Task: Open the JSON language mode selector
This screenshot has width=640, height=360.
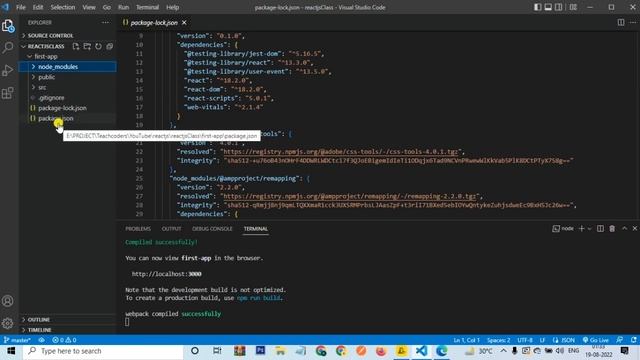Action: click(564, 340)
